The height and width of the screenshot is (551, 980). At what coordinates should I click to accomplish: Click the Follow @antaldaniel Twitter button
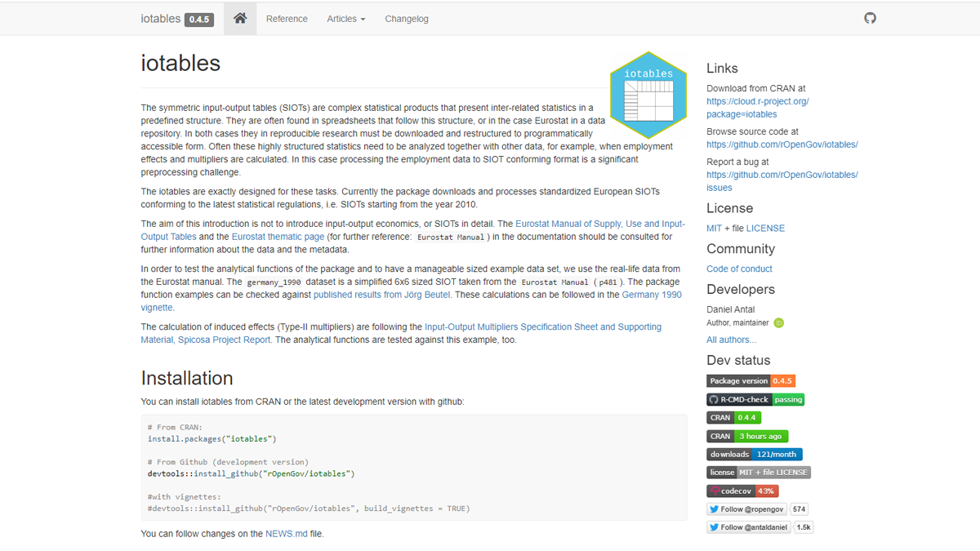tap(749, 527)
